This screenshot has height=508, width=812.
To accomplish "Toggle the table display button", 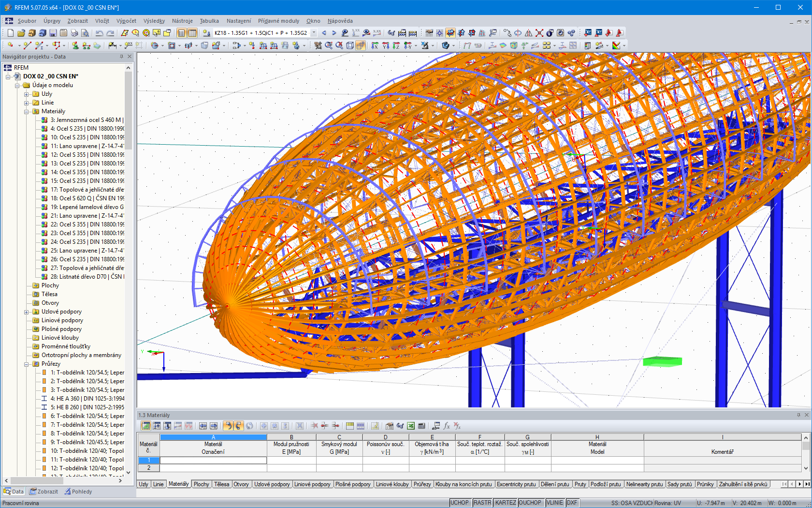I will click(192, 33).
